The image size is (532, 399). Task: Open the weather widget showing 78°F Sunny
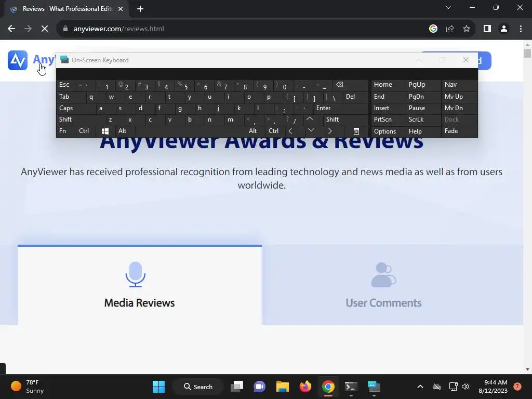28,387
